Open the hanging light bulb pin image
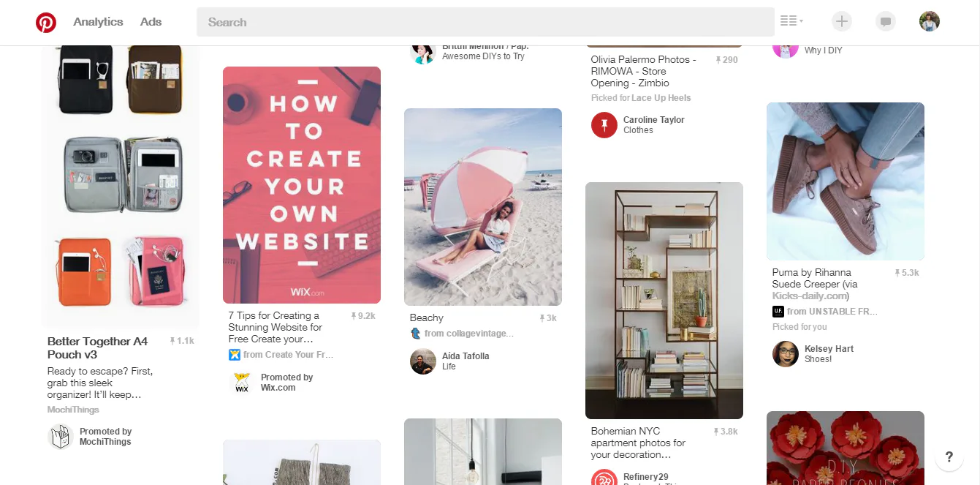 (483, 451)
